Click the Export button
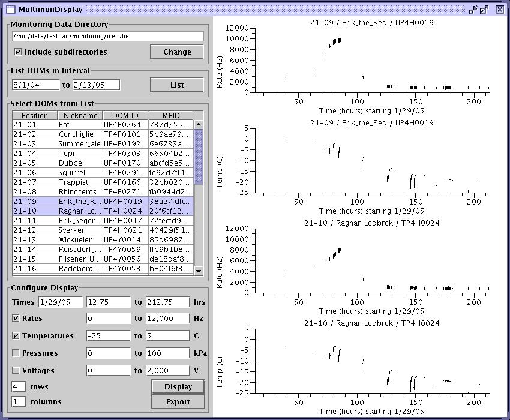Screen dimensions: 510x420 coord(178,402)
